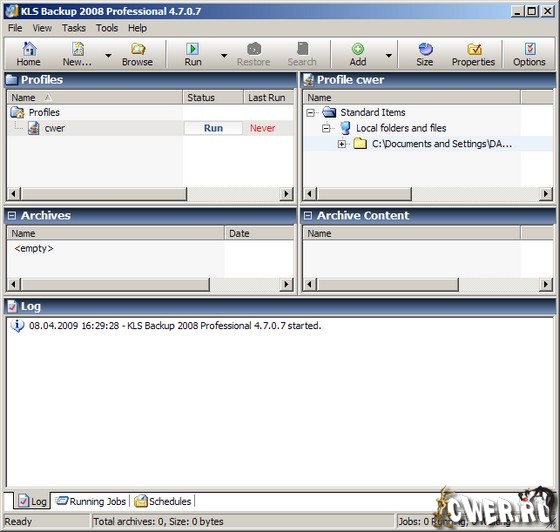Click the Restore toolbar icon
The image size is (560, 532).
coord(254,49)
